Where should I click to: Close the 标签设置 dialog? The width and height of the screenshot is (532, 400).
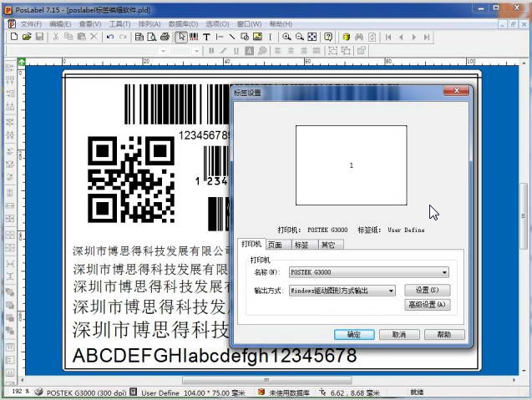click(x=456, y=90)
